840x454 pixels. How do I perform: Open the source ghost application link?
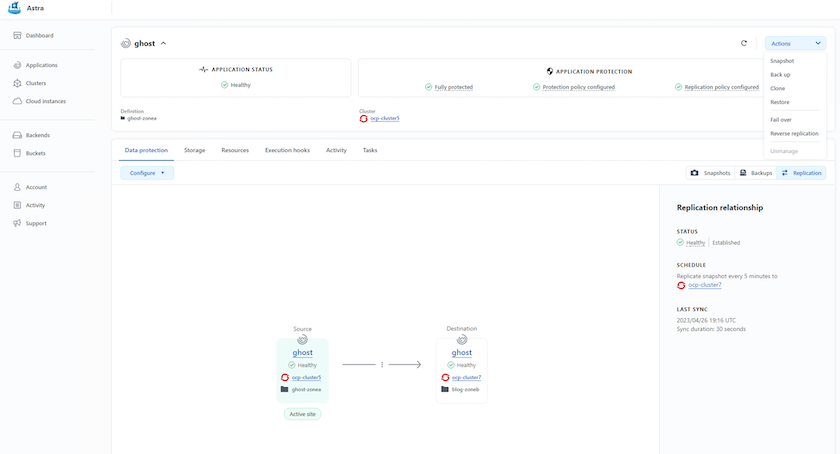pos(303,353)
